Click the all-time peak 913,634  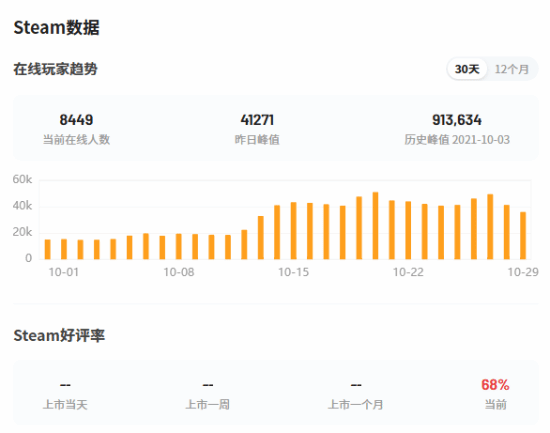click(x=457, y=120)
